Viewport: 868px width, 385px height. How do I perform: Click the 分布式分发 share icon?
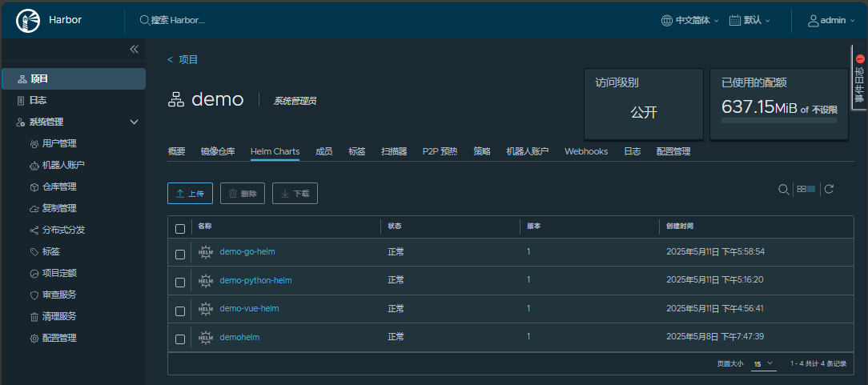pos(34,230)
